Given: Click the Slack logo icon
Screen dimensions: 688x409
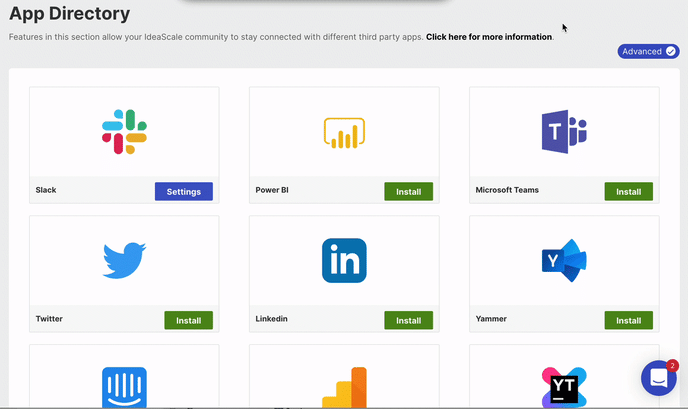Looking at the screenshot, I should (x=124, y=132).
